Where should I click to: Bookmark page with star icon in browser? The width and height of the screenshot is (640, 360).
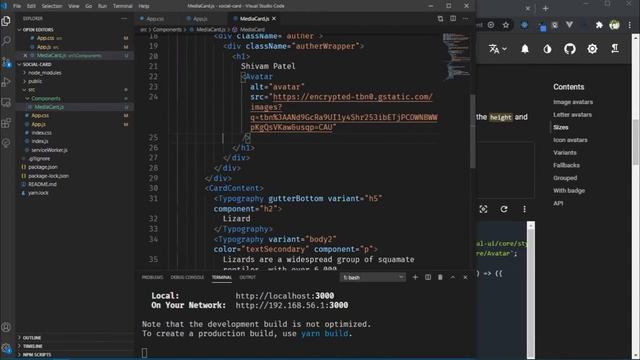[x=506, y=25]
